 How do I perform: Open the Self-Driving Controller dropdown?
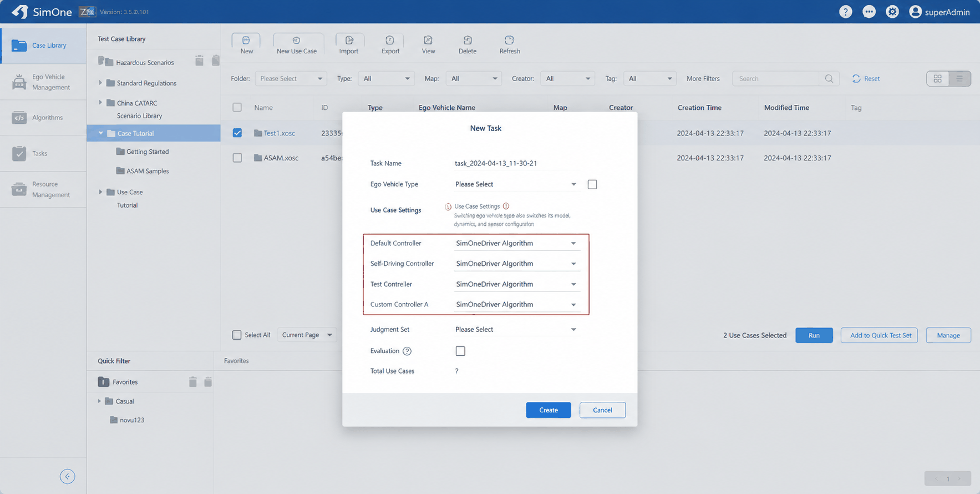pyautogui.click(x=516, y=264)
